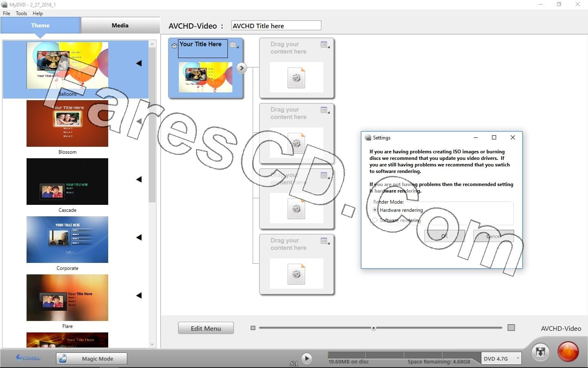Click the balloons menu preview thumbnail
Viewport: 588px width, 368px height.
(205, 77)
